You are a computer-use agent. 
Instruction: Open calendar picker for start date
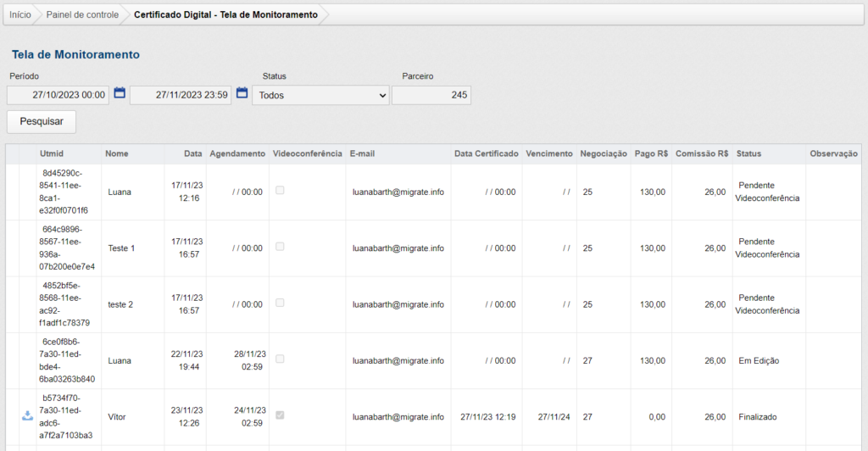[120, 93]
